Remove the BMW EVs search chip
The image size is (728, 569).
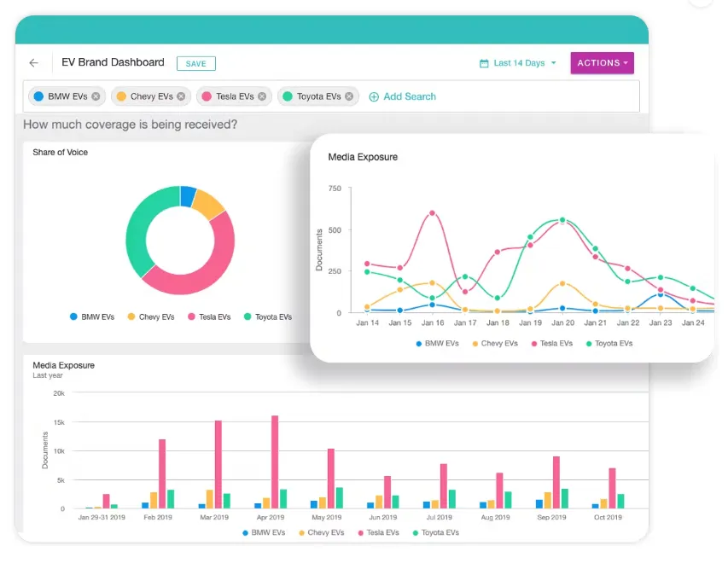point(96,96)
